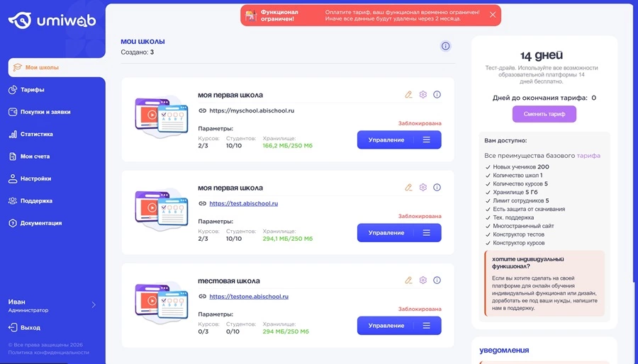
Task: Click info icon on test.abischool.ru school card
Action: click(x=437, y=188)
